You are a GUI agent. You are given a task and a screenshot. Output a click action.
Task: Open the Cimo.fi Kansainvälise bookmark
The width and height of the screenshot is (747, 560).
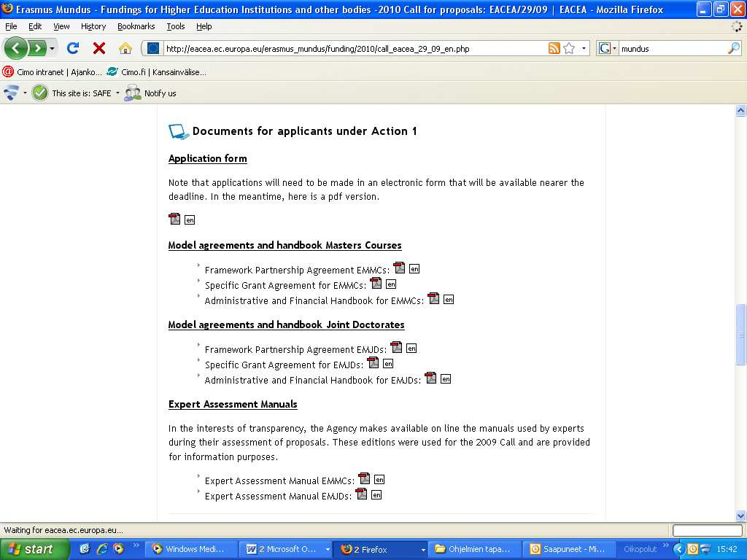click(157, 72)
